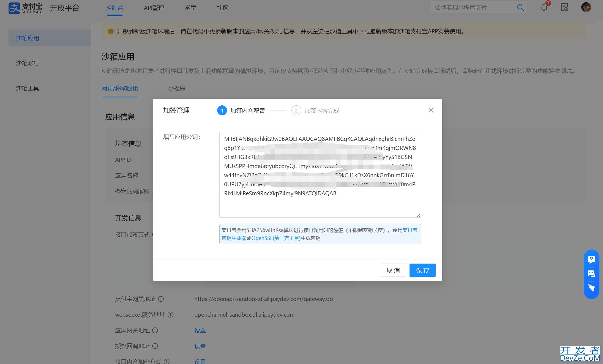603x364 pixels.
Task: Grab the public key textarea resize handle
Action: click(x=419, y=215)
